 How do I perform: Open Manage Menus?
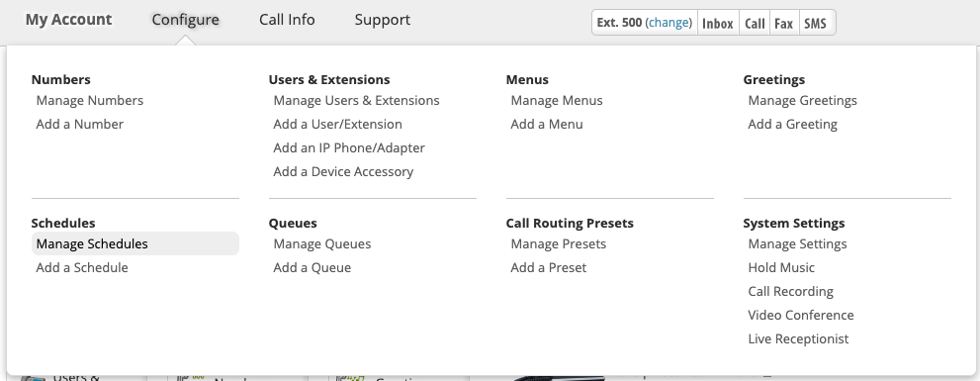(x=556, y=101)
